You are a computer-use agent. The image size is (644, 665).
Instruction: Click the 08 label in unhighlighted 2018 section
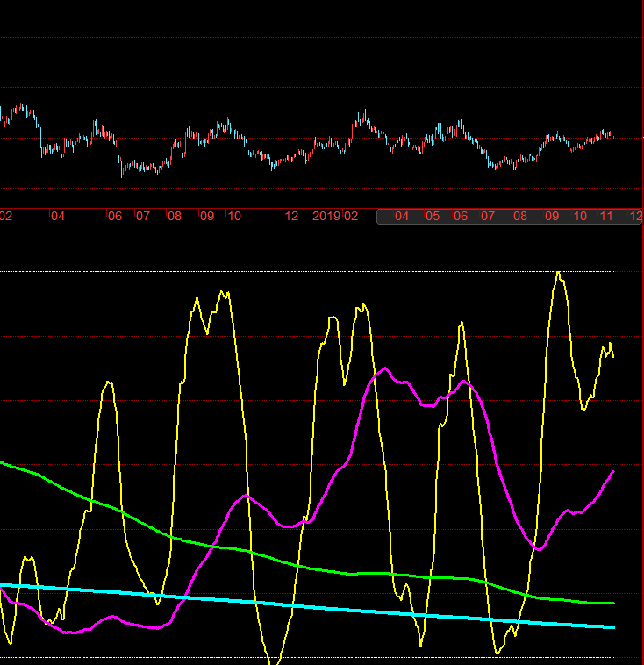175,217
